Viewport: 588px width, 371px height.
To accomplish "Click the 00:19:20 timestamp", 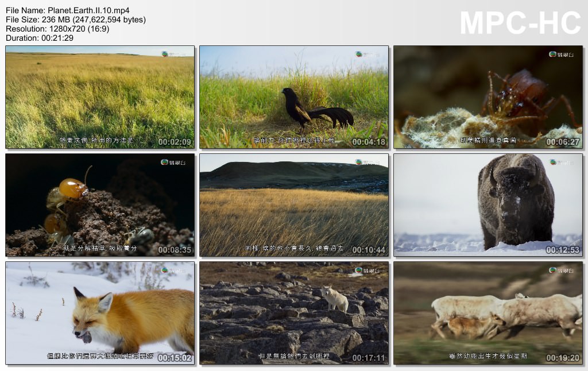I will pyautogui.click(x=563, y=358).
